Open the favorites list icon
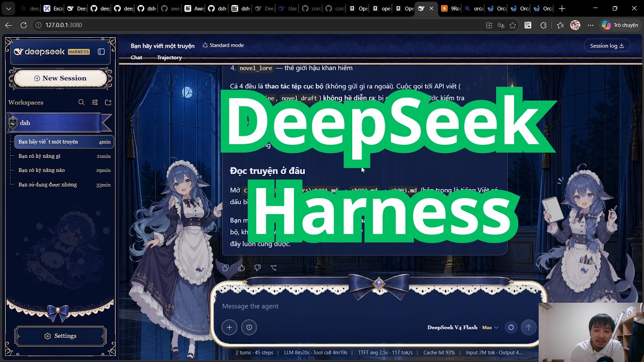 click(560, 25)
